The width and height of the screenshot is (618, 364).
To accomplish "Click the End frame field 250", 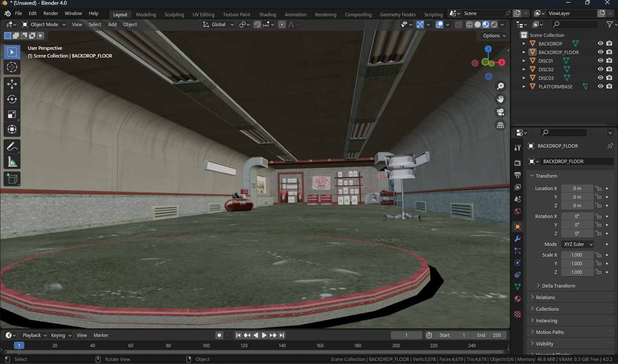I will click(x=489, y=335).
